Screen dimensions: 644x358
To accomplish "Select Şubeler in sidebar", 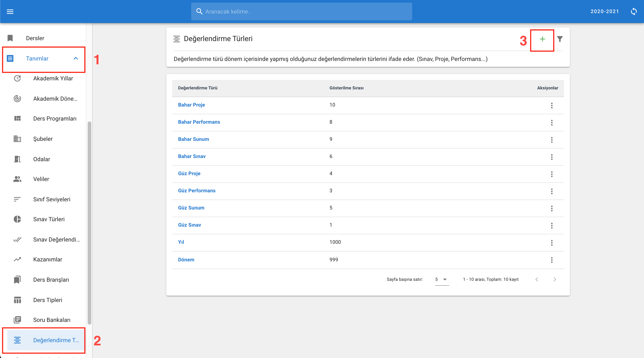I will click(x=43, y=139).
